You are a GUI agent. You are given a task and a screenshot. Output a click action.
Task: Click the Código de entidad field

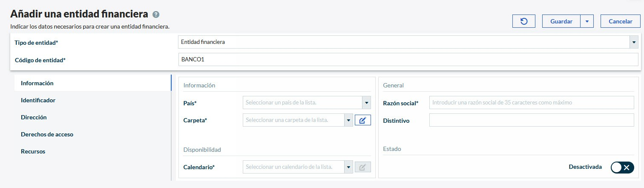408,60
